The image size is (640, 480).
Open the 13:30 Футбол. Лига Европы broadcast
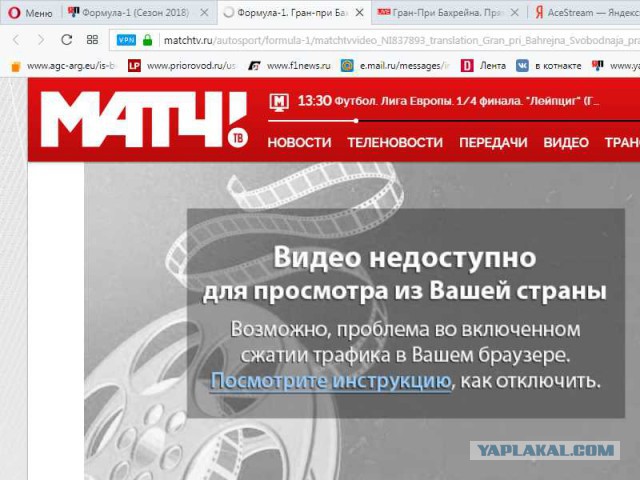448,101
